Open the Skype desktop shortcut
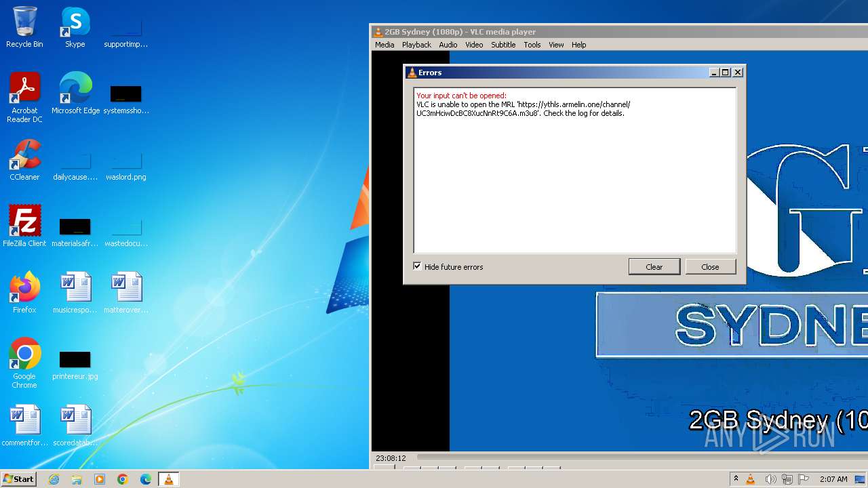 point(75,27)
